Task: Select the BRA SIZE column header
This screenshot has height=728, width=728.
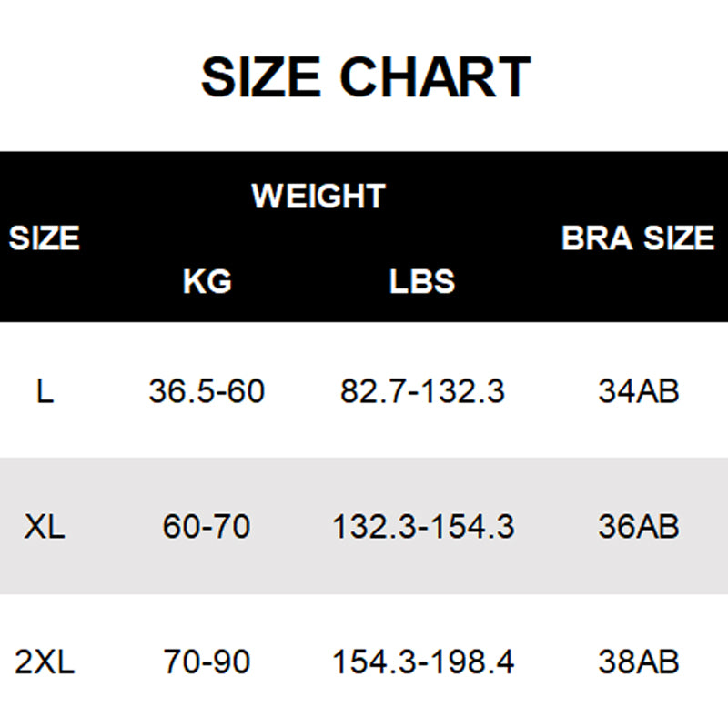Action: point(638,238)
